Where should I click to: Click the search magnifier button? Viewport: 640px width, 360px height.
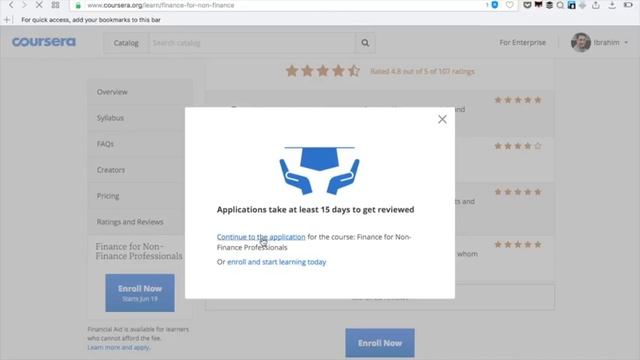point(365,43)
